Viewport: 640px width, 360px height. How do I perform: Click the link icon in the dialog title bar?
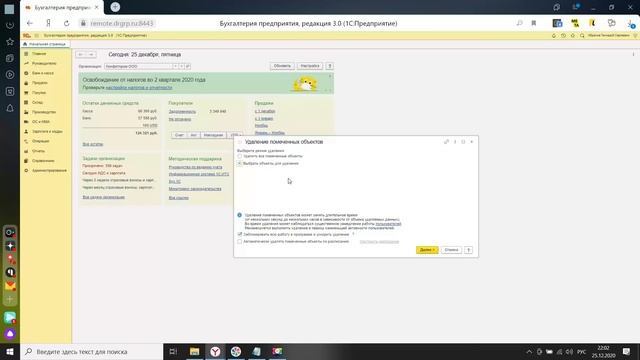[x=446, y=142]
